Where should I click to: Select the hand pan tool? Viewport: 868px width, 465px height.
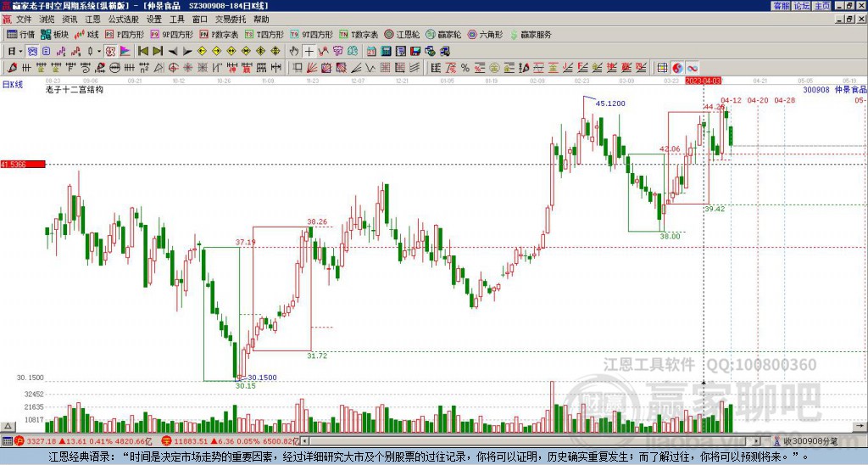pyautogui.click(x=294, y=51)
